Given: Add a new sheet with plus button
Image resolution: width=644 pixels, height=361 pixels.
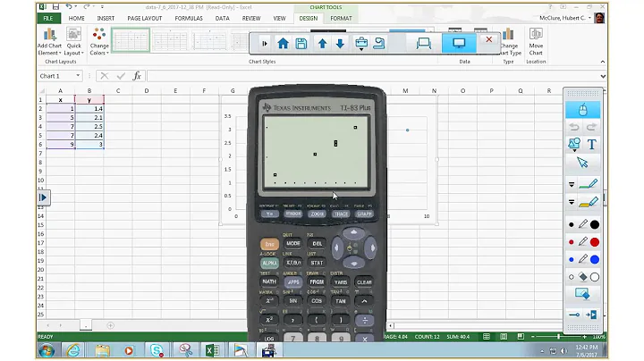Looking at the screenshot, I should tap(111, 325).
